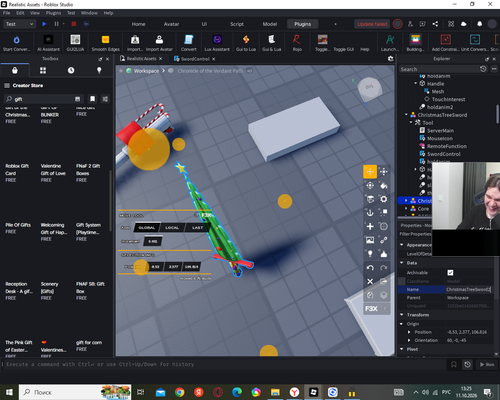Screen dimensions: 500x400
Task: Select the F3X decal image tool
Action: [370, 240]
